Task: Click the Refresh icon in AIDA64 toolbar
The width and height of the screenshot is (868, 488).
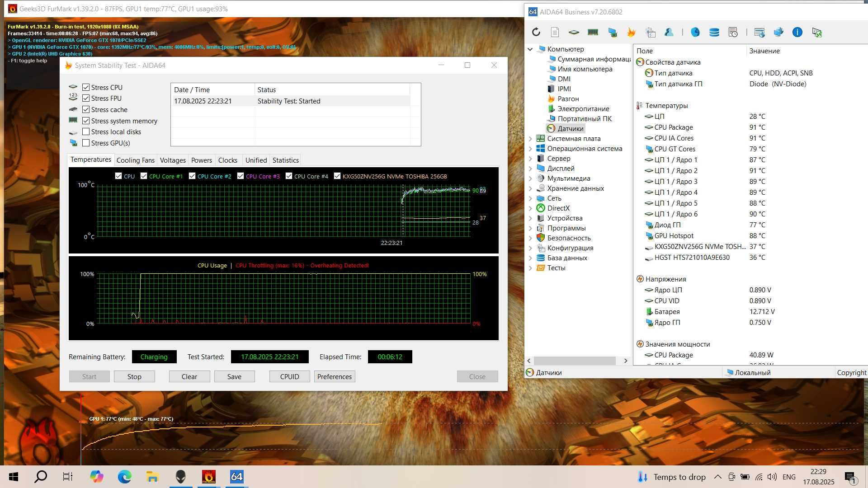Action: tap(536, 32)
